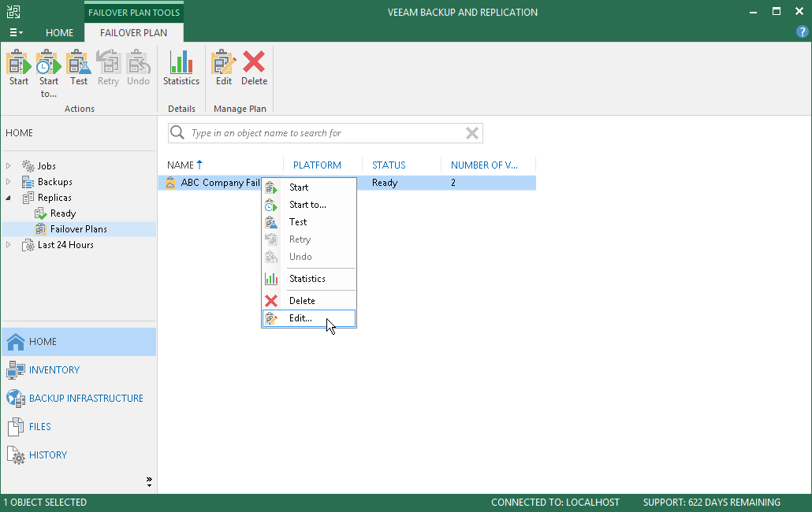Expand the Last 24 Hours node
The width and height of the screenshot is (812, 512).
(x=9, y=245)
